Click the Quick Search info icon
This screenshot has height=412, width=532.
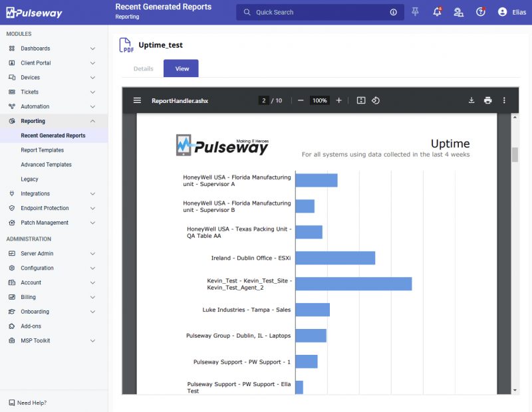coord(393,12)
